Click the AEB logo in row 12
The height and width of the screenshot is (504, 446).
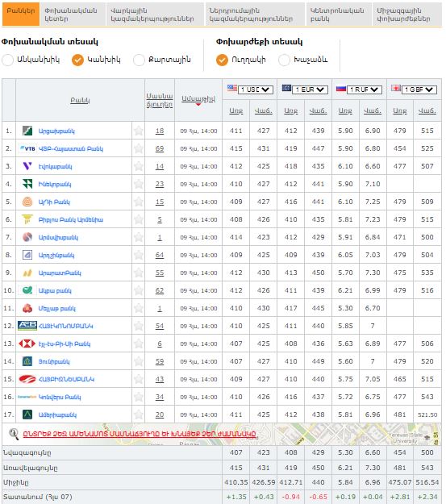pyautogui.click(x=27, y=326)
